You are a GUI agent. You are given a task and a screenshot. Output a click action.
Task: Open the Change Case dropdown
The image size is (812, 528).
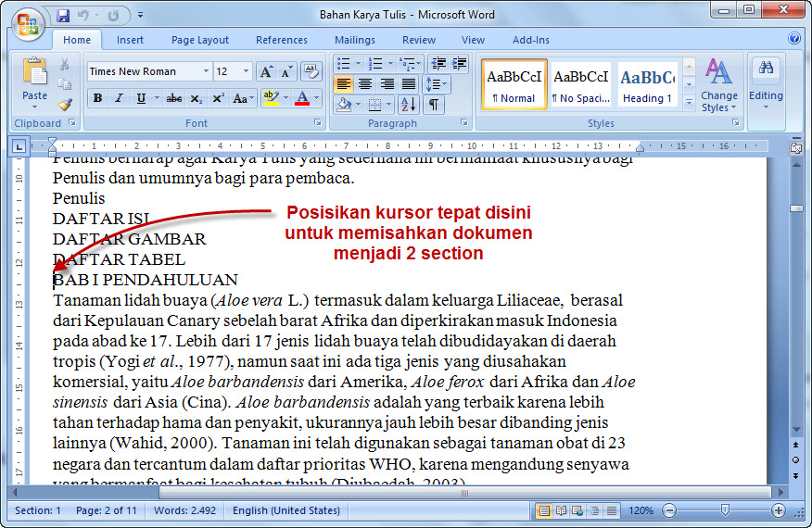[244, 98]
